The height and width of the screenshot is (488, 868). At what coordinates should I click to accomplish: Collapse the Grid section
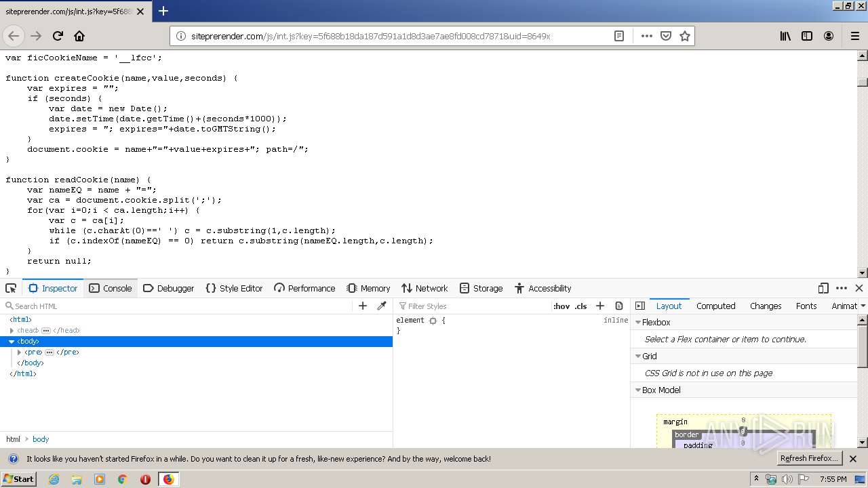(x=638, y=356)
